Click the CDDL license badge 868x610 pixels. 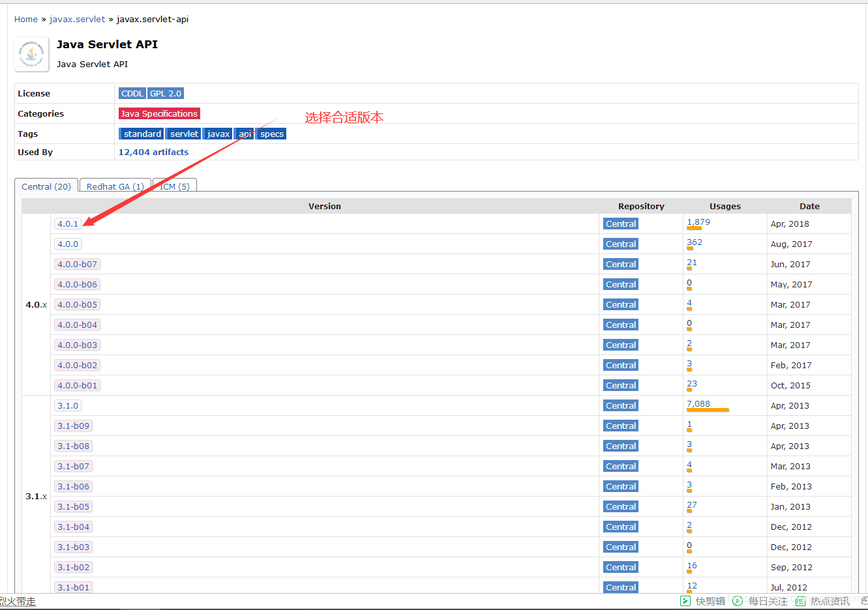(132, 93)
